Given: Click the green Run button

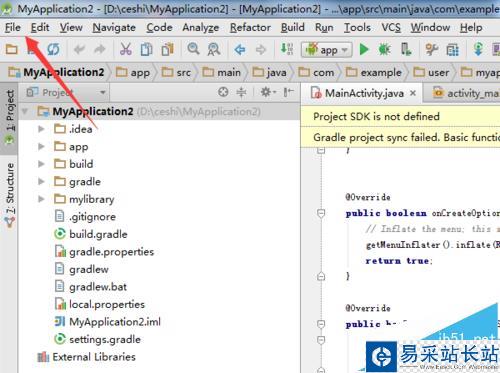Looking at the screenshot, I should point(364,50).
